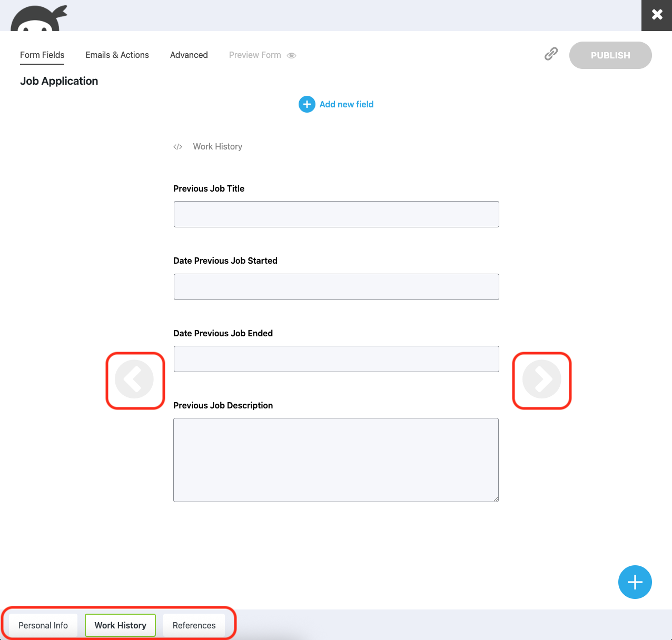
Task: Click the Date Previous Job Ended label
Action: [x=223, y=333]
